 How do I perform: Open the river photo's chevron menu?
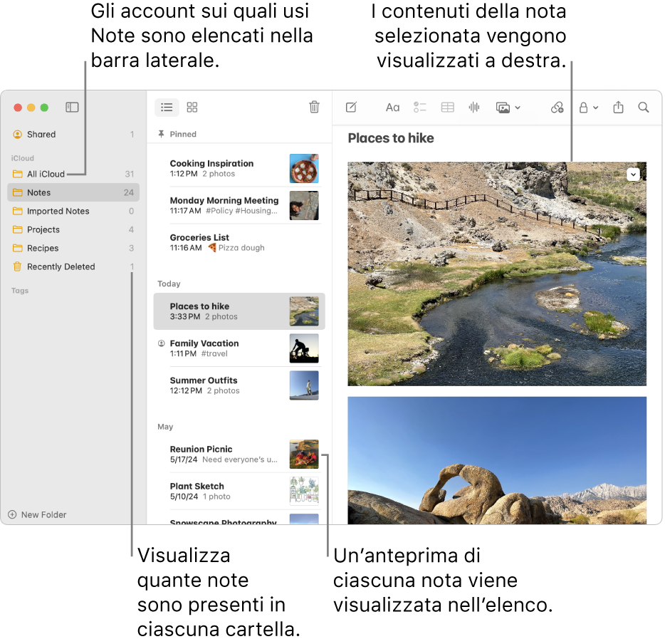tap(633, 175)
